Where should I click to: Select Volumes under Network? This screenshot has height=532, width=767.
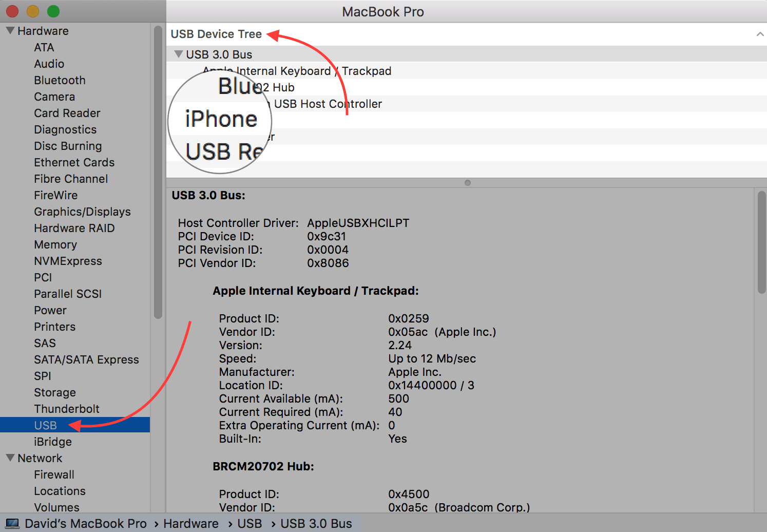click(56, 507)
